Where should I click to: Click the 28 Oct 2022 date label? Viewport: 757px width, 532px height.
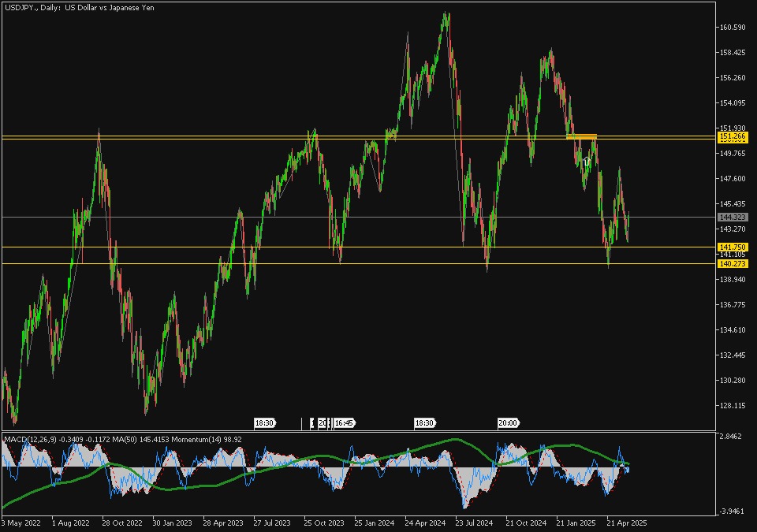(122, 523)
